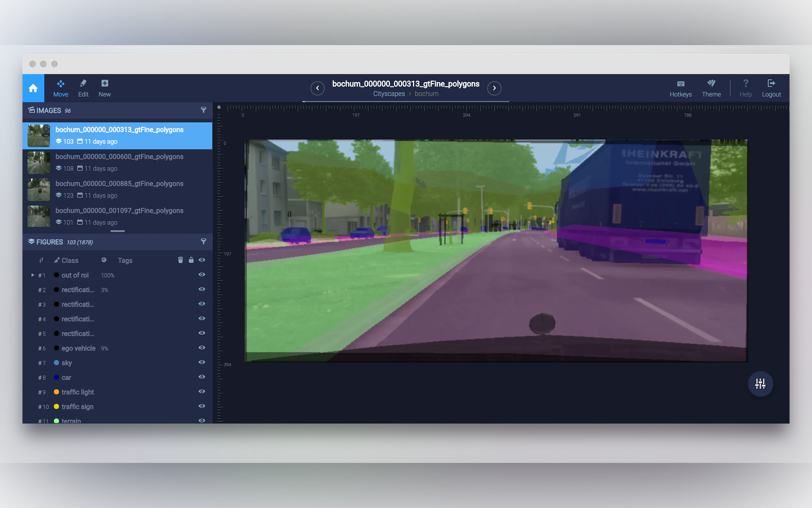Hide the traffic light figure
The image size is (812, 508).
pos(202,392)
